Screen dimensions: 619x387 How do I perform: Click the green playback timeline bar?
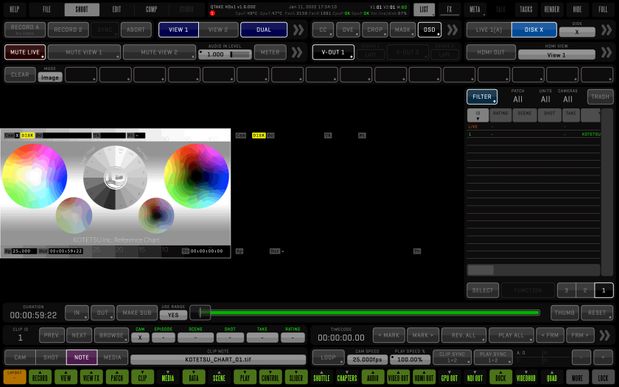pos(375,313)
